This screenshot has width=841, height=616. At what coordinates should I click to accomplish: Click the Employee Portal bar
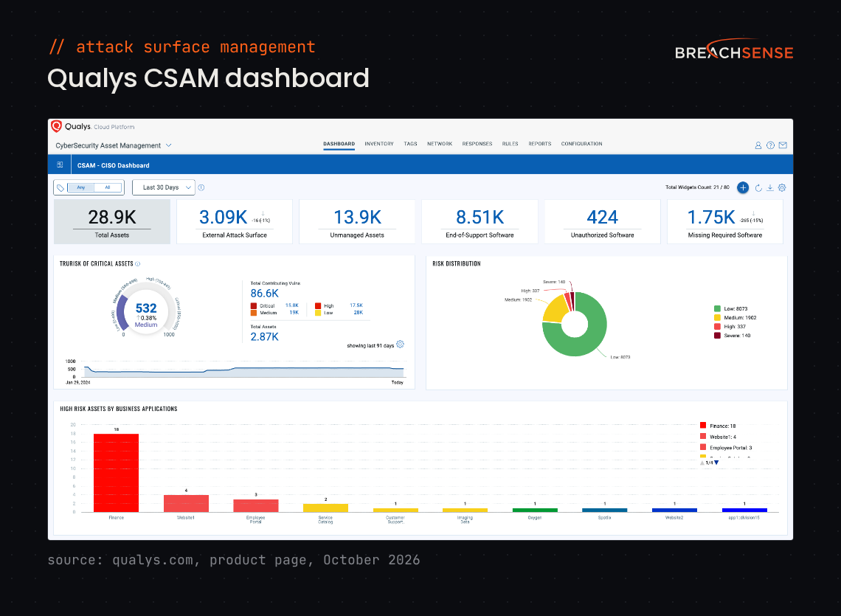pyautogui.click(x=256, y=505)
